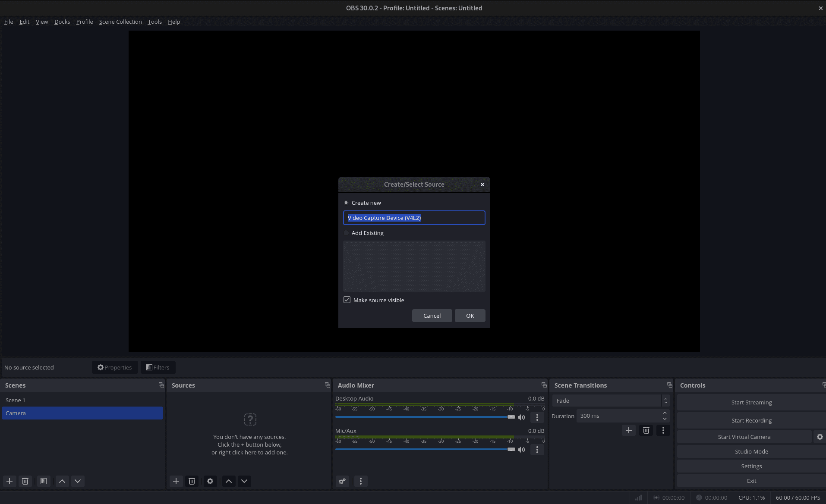Open Mic/Aux three-dot options

coord(537,450)
